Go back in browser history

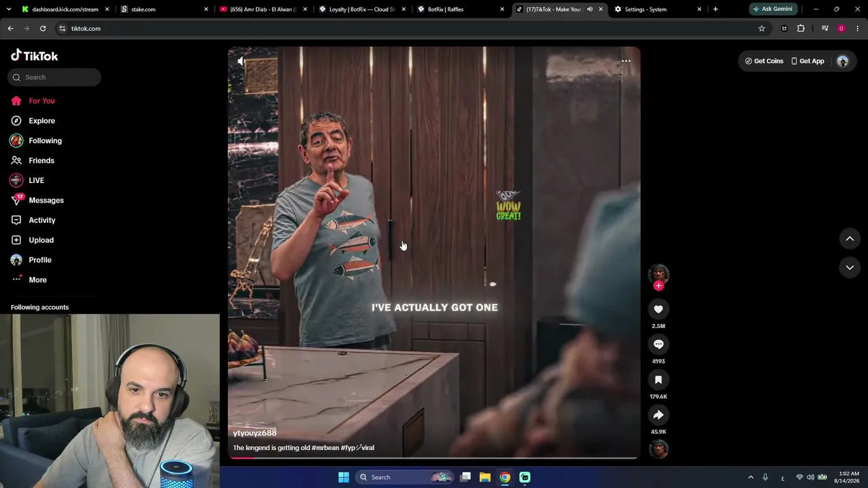click(x=10, y=28)
